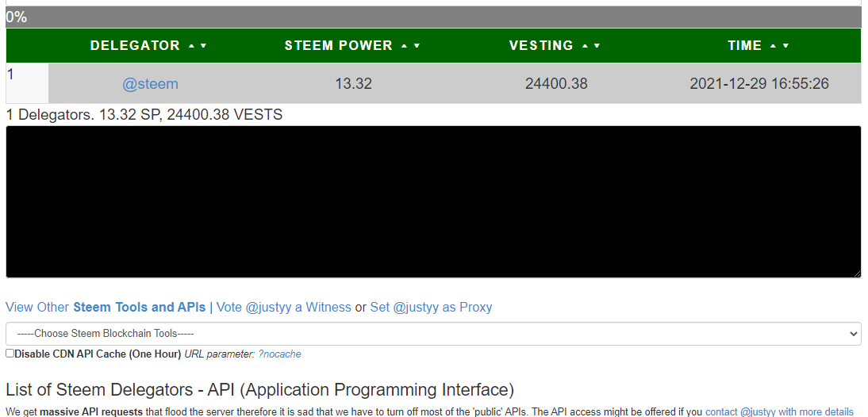
Task: Click row number 1 cell
Action: point(27,83)
